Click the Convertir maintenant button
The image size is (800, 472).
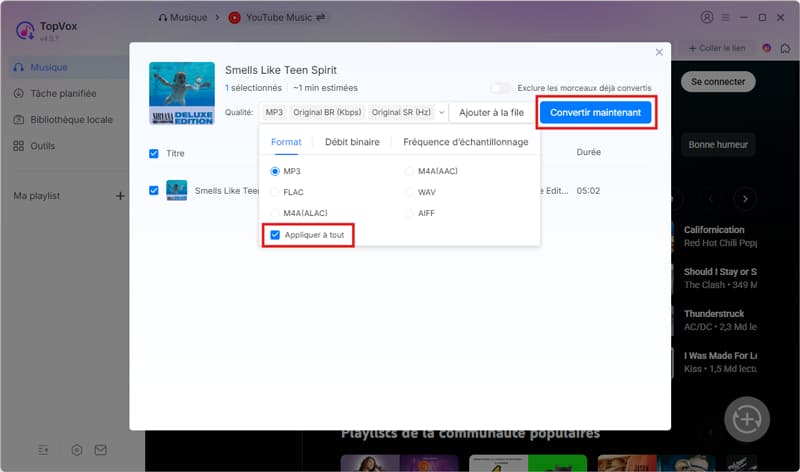point(596,113)
